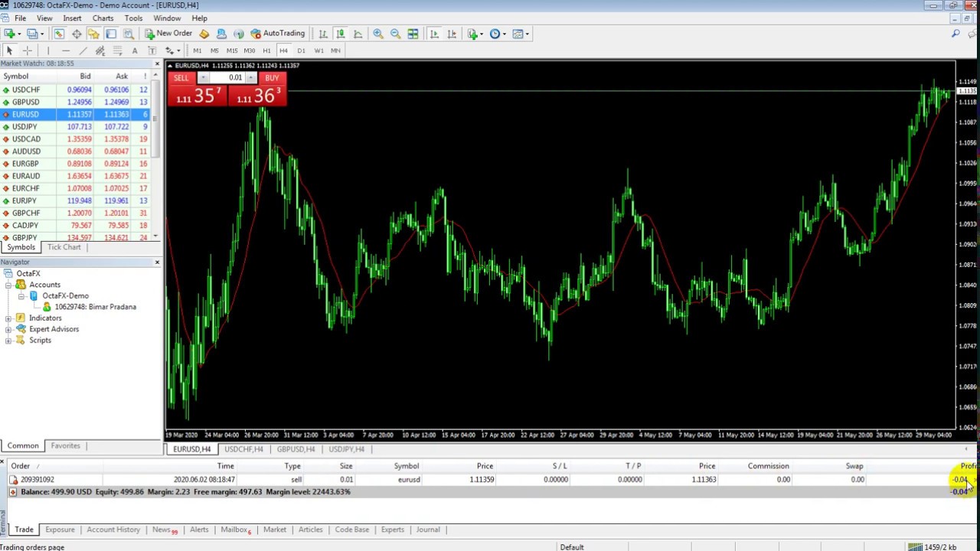Close the Market Watch panel

pyautogui.click(x=157, y=64)
